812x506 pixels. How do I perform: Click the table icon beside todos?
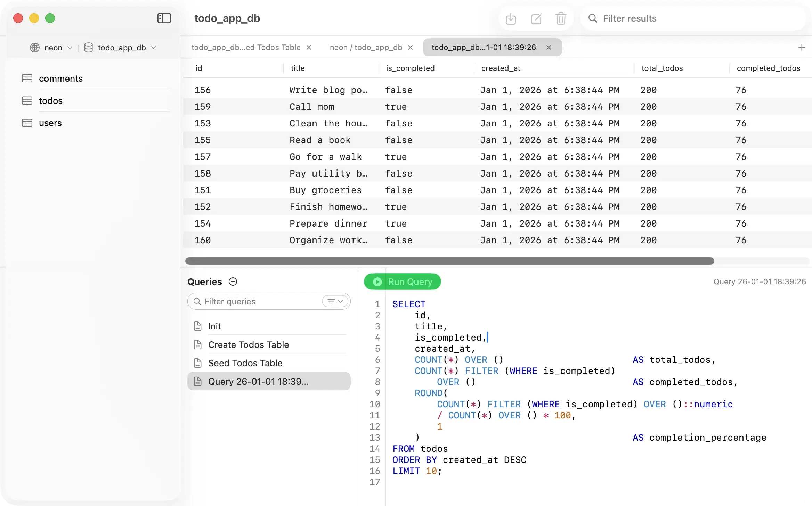[27, 100]
